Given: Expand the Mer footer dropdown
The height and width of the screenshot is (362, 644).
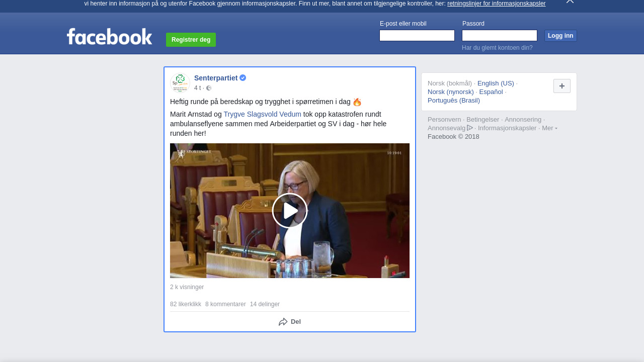Looking at the screenshot, I should [x=549, y=128].
